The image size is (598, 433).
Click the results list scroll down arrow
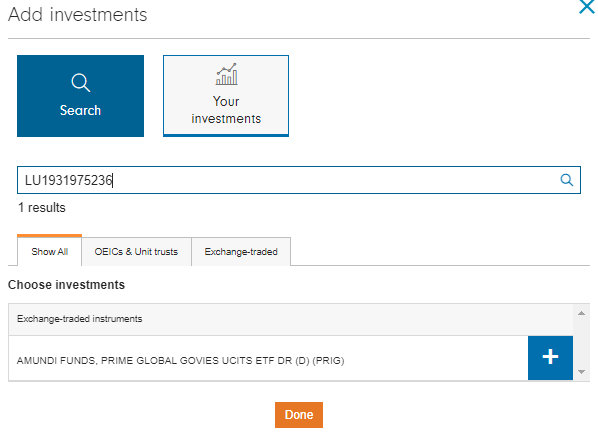click(x=581, y=372)
